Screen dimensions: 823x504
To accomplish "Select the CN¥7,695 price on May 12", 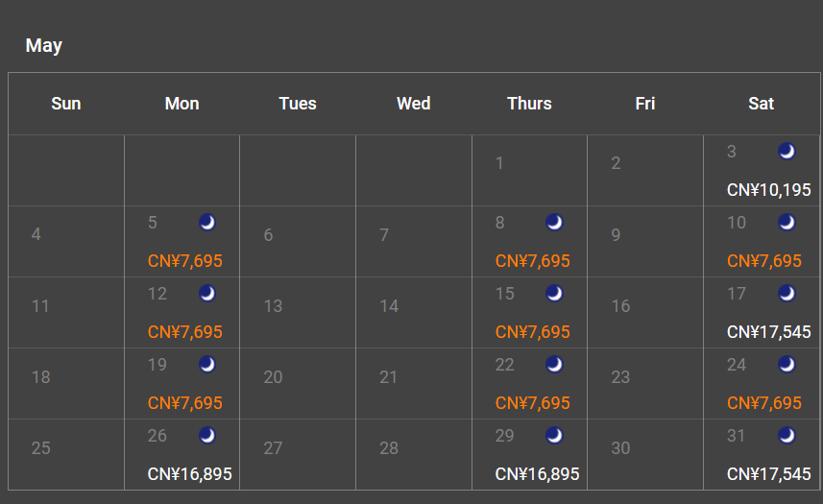I will pyautogui.click(x=184, y=332).
